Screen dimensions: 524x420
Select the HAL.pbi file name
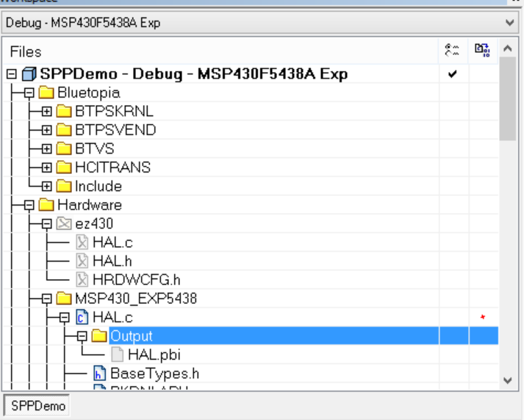(154, 355)
